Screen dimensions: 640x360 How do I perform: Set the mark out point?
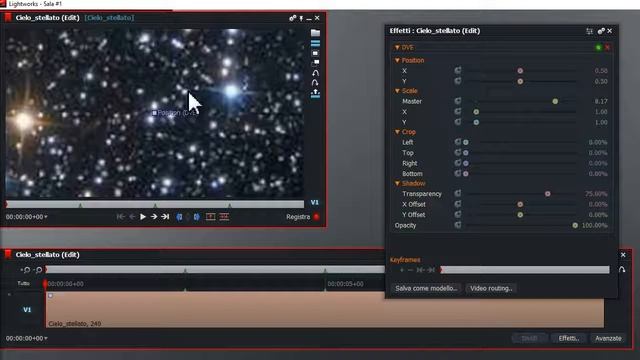(x=197, y=217)
